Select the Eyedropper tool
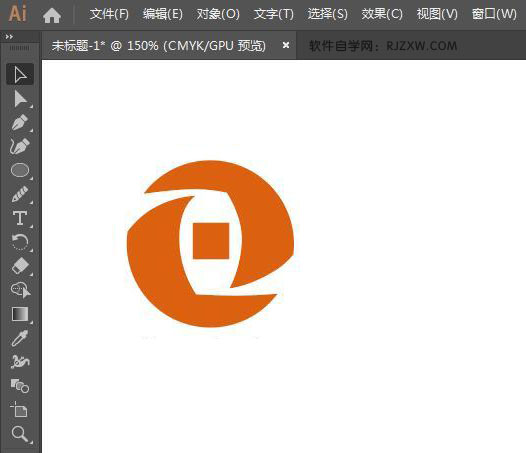The image size is (526, 453). click(20, 338)
